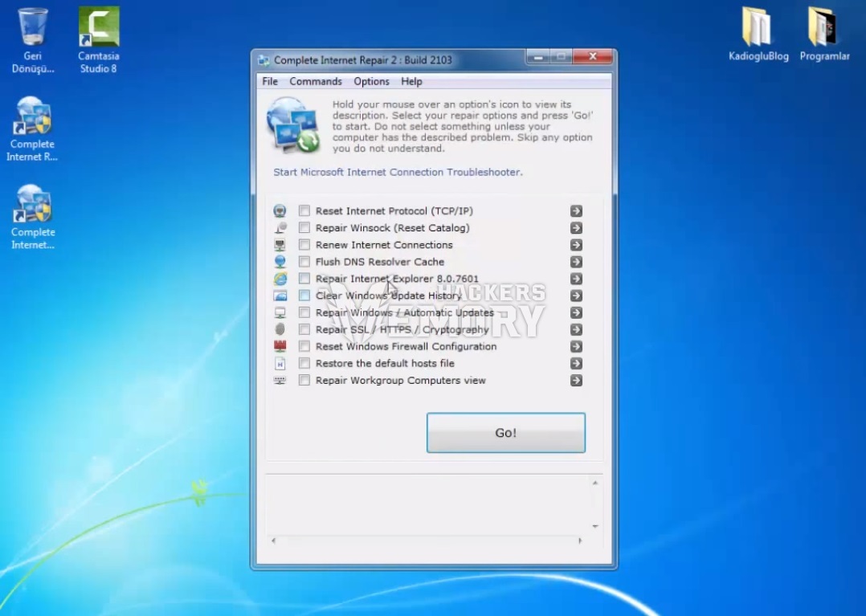Click arrow button for Restore default hosts file
866x616 pixels.
576,364
